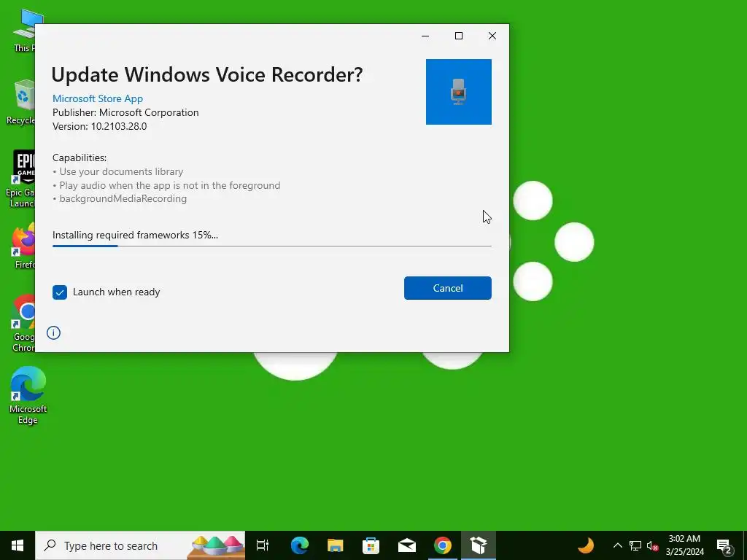Open Microsoft Store from the taskbar
Image resolution: width=747 pixels, height=560 pixels.
pos(371,545)
